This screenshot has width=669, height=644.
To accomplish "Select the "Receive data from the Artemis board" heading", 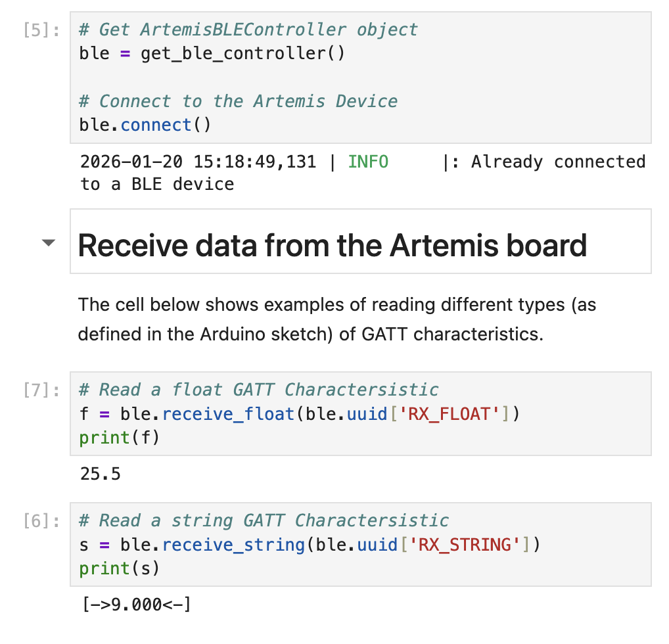I will 332,245.
